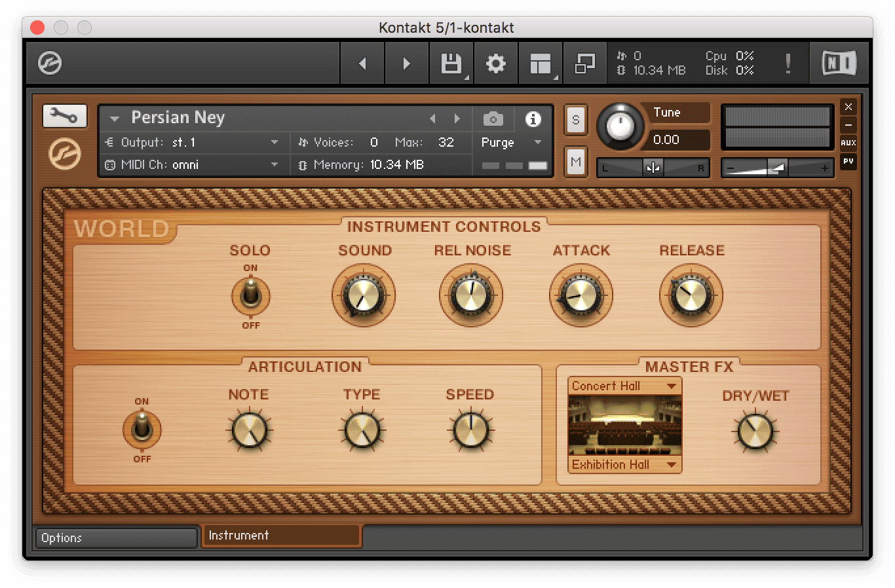Click the minimized view window icon

pos(584,64)
